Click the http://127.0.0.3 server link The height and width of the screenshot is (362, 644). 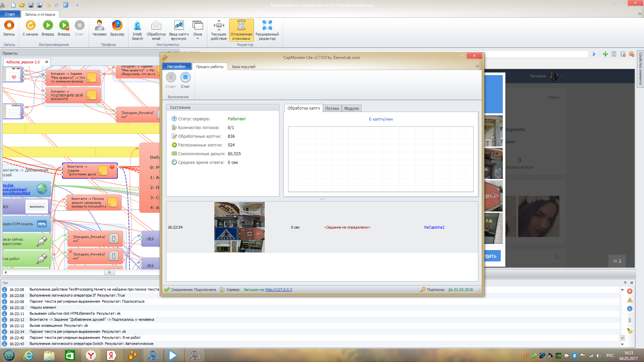tap(278, 290)
